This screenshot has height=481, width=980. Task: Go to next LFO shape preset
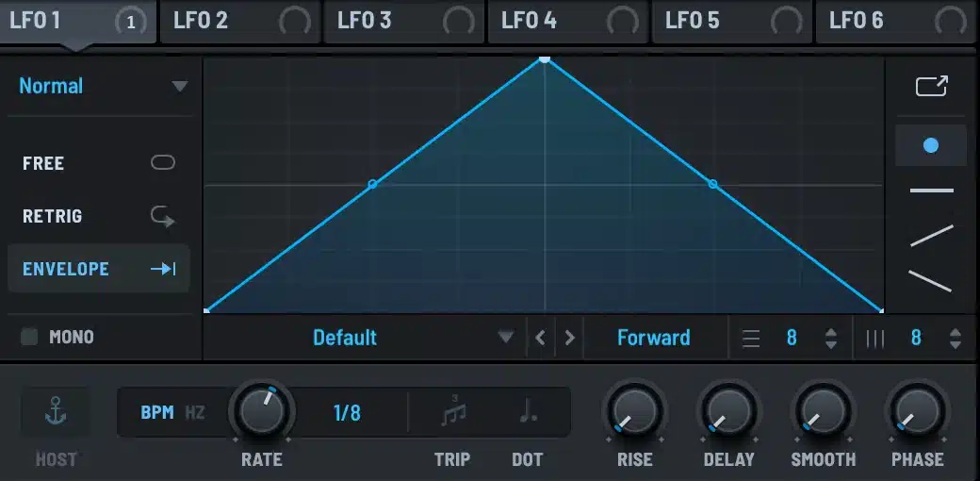(x=569, y=338)
